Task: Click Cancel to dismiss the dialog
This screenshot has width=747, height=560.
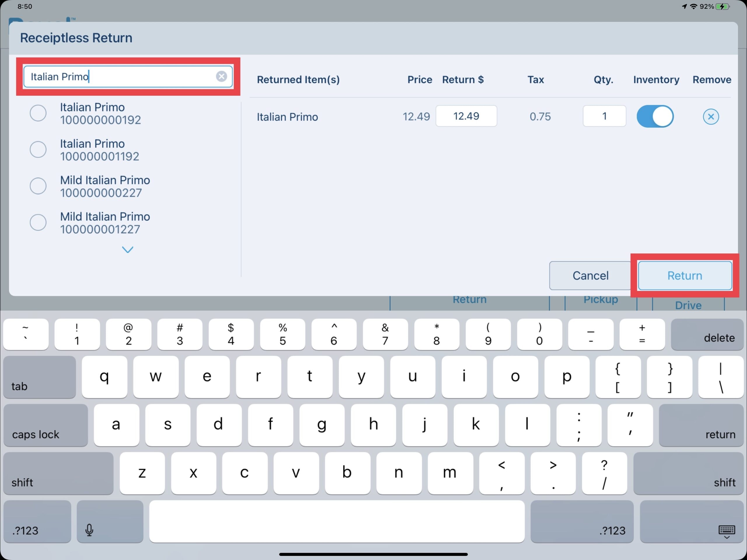Action: pyautogui.click(x=590, y=275)
